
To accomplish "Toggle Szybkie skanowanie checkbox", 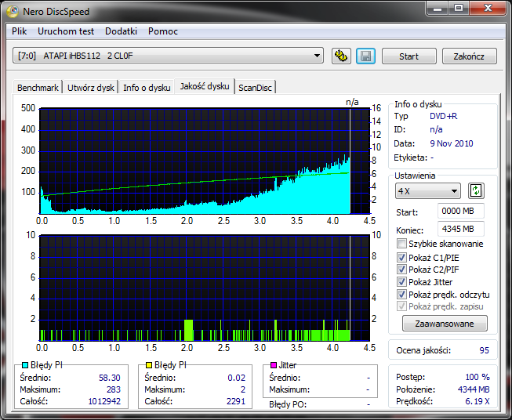I will (401, 244).
